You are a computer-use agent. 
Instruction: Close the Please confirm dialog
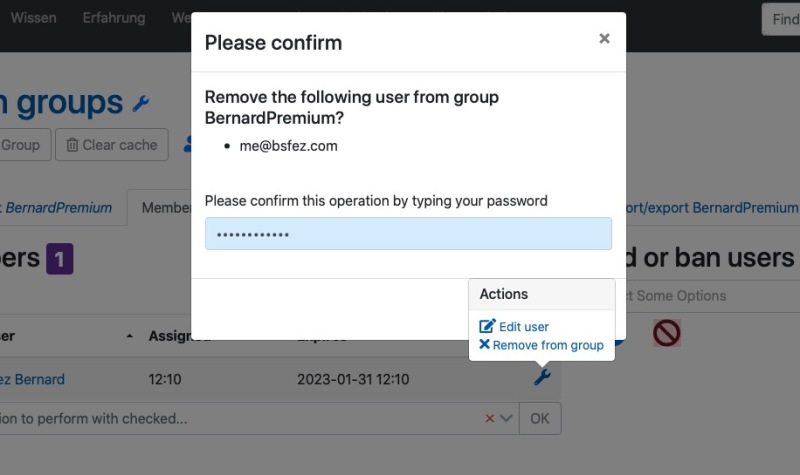(x=604, y=39)
